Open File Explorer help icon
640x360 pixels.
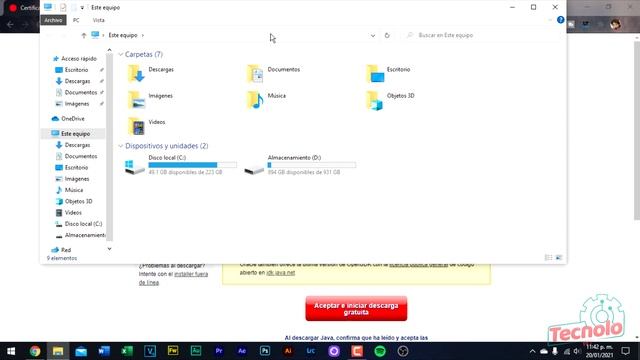560,20
